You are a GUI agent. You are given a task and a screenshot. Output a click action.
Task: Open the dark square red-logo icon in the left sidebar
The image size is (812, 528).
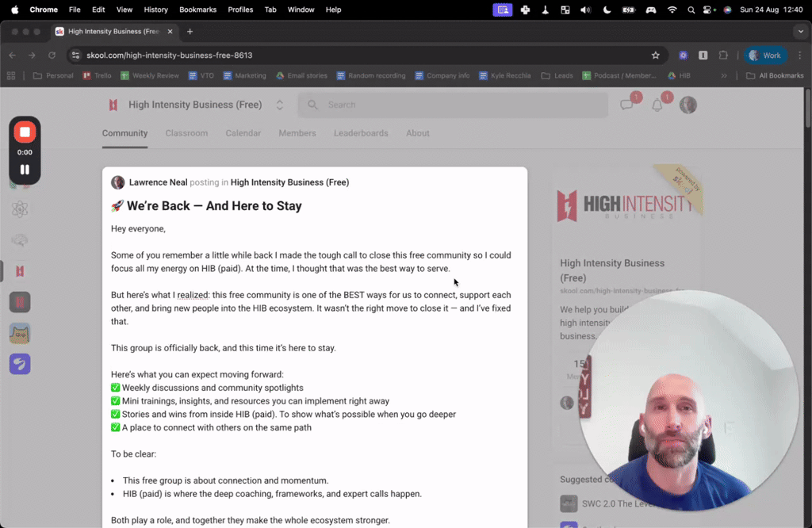(x=20, y=302)
